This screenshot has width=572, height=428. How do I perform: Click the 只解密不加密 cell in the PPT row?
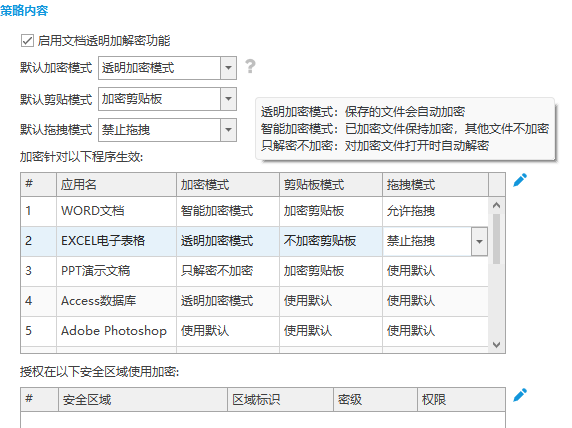coord(228,271)
